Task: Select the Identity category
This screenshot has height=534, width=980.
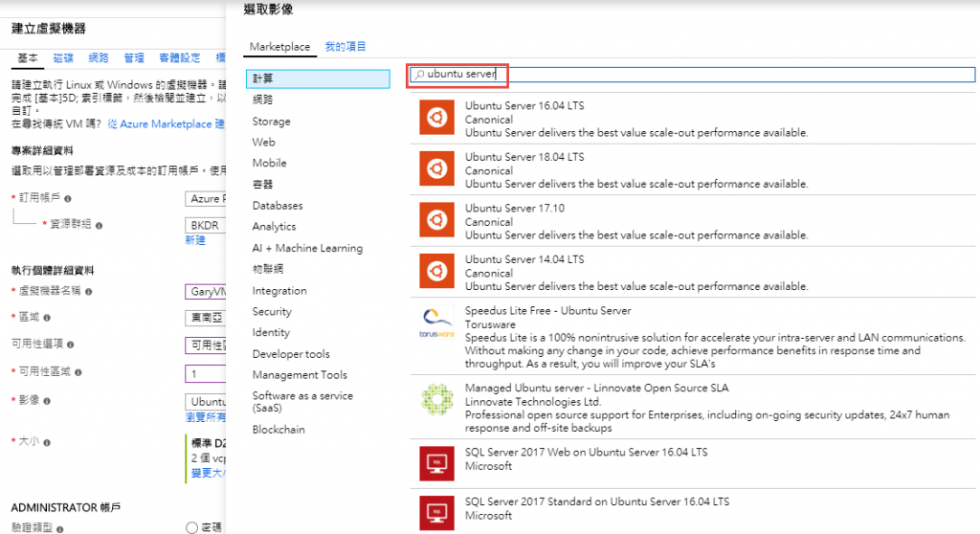Action: coord(271,333)
